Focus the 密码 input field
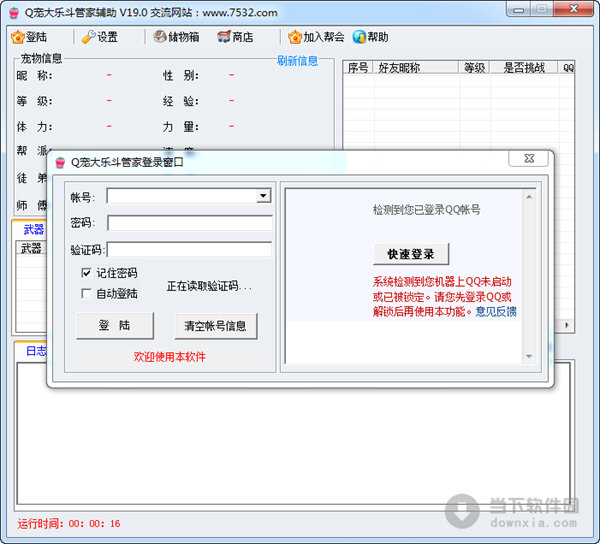Screen dimensions: 600x544 (190, 223)
